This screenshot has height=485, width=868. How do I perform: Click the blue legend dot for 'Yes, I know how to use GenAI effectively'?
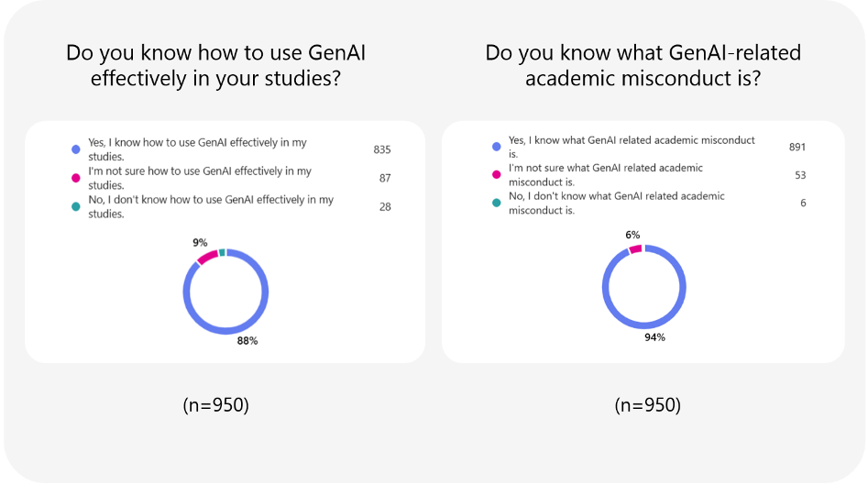pyautogui.click(x=76, y=149)
